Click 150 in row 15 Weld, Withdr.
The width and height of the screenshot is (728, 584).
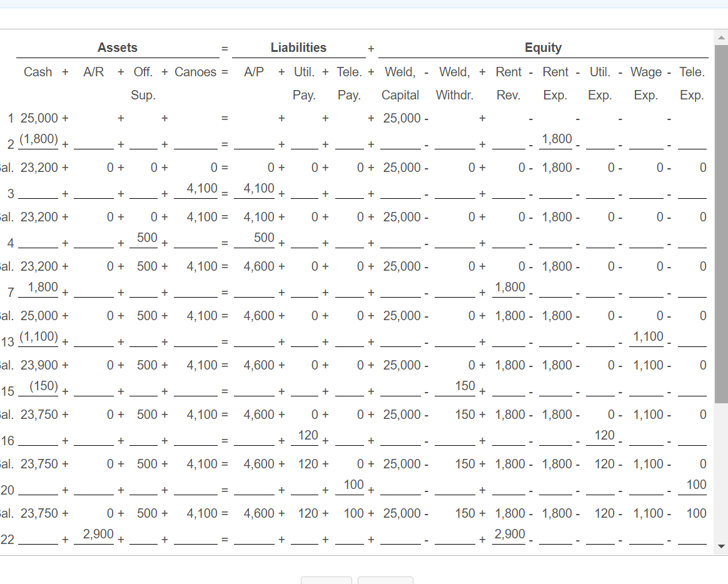point(465,386)
